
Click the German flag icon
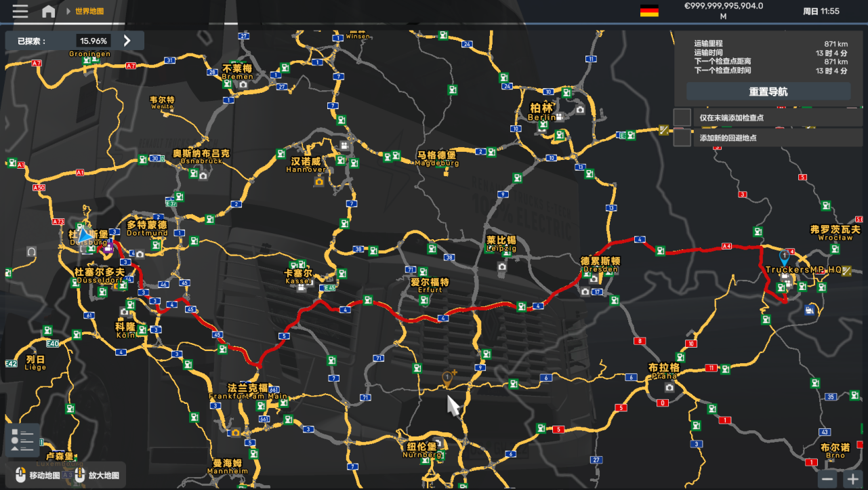click(x=649, y=11)
